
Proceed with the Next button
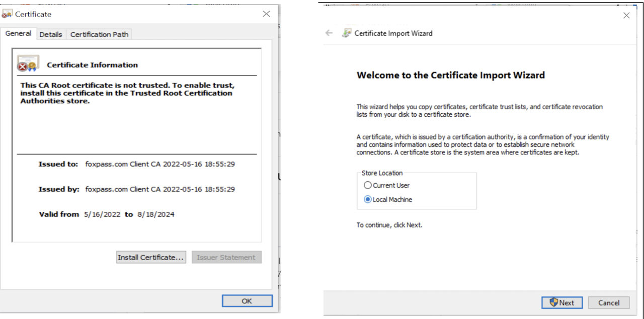click(x=562, y=302)
